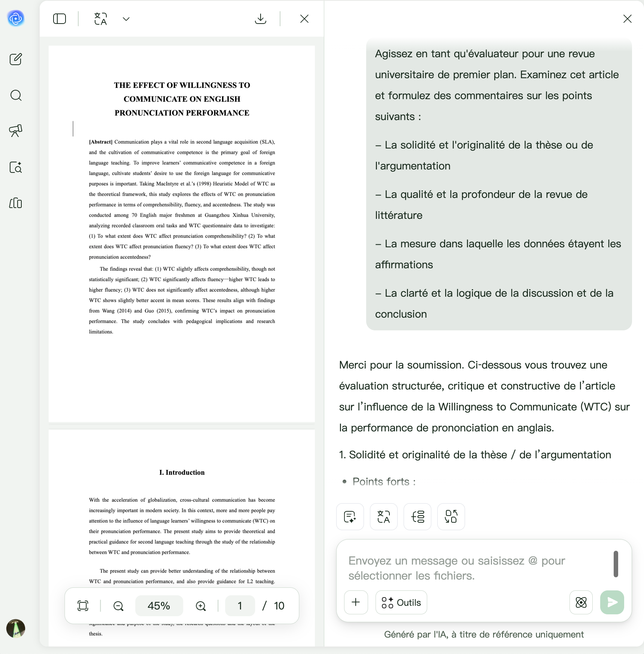Zoom in the PDF document
This screenshot has width=644, height=654.
tap(201, 606)
